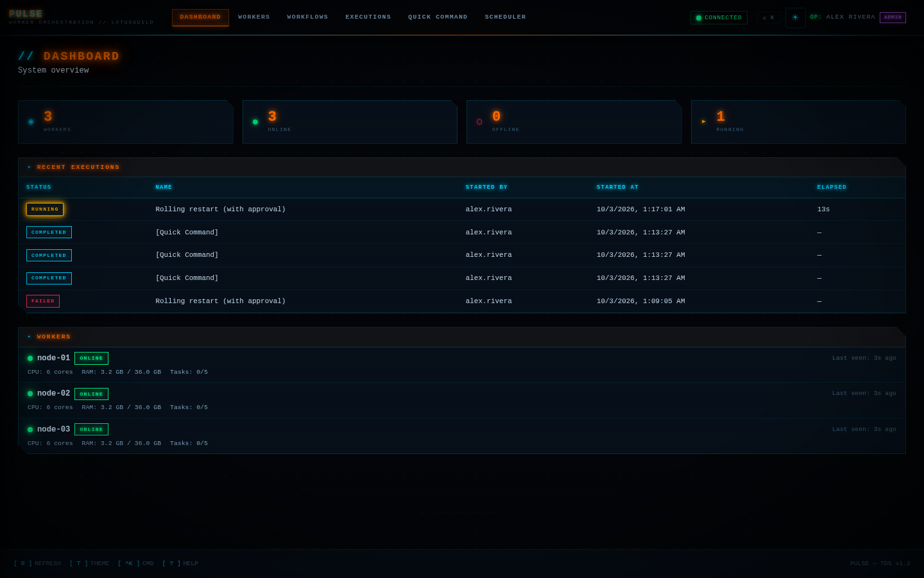924x578 pixels.
Task: Click node-03 ONLINE badge
Action: click(91, 430)
